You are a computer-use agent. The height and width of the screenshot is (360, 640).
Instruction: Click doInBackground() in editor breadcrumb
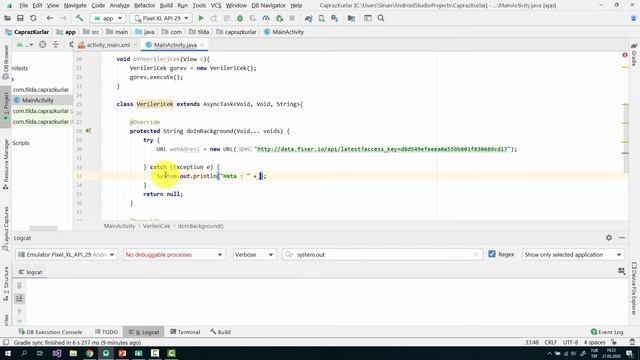coord(200,226)
